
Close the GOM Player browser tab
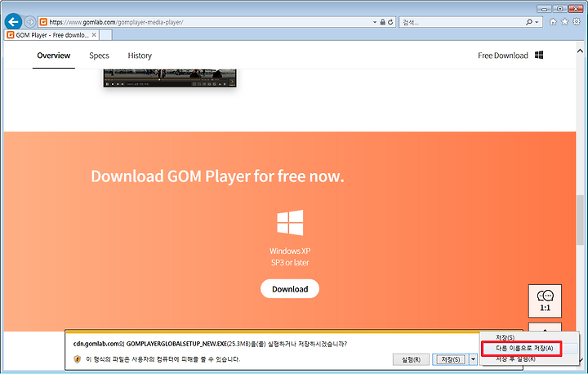[94, 35]
